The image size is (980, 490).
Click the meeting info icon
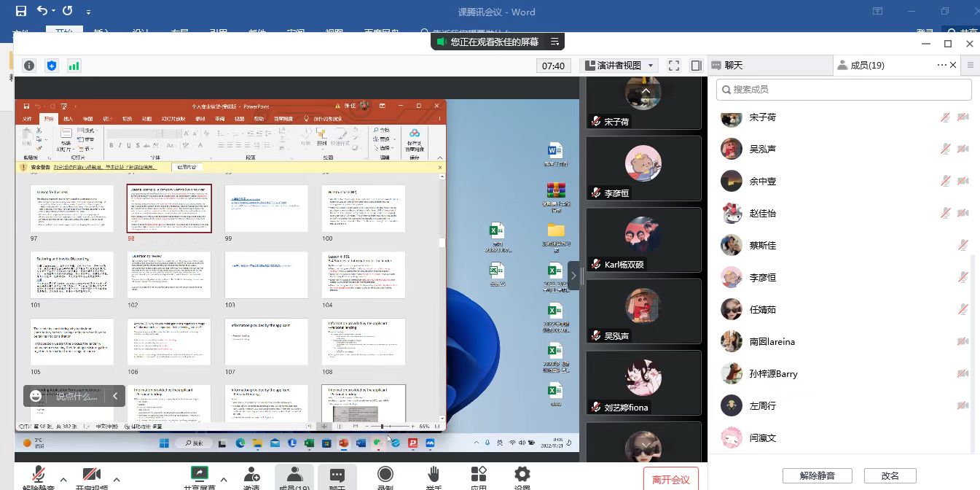(29, 66)
